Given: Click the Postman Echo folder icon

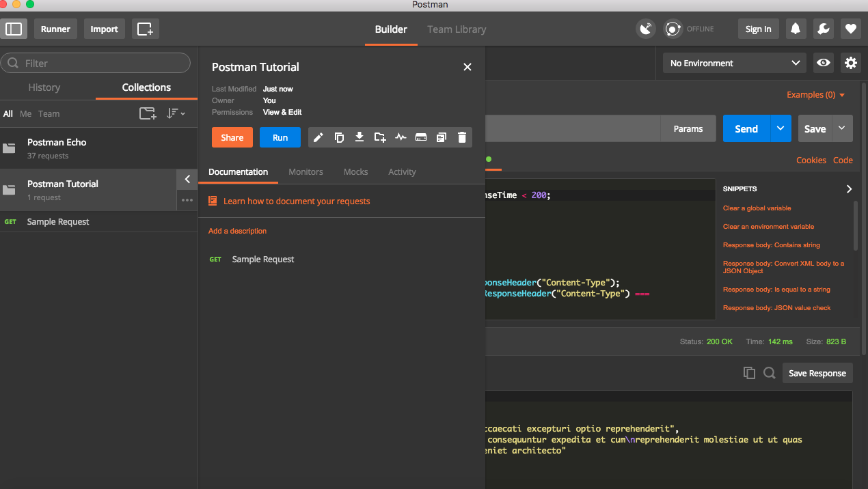Looking at the screenshot, I should pyautogui.click(x=9, y=148).
